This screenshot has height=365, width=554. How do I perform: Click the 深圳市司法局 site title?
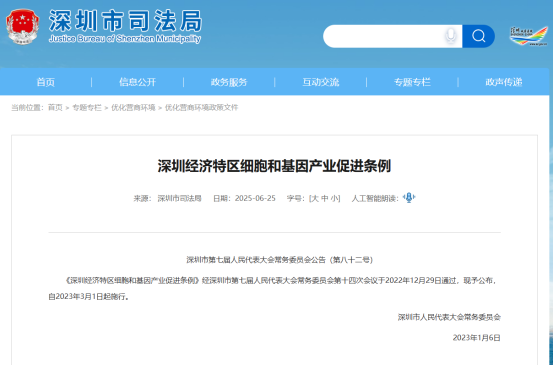point(126,21)
